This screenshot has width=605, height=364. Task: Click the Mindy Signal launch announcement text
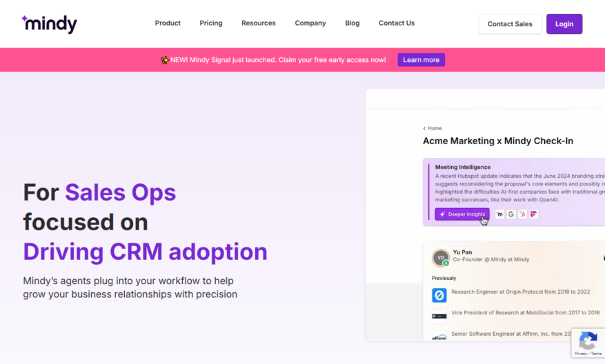tap(278, 60)
